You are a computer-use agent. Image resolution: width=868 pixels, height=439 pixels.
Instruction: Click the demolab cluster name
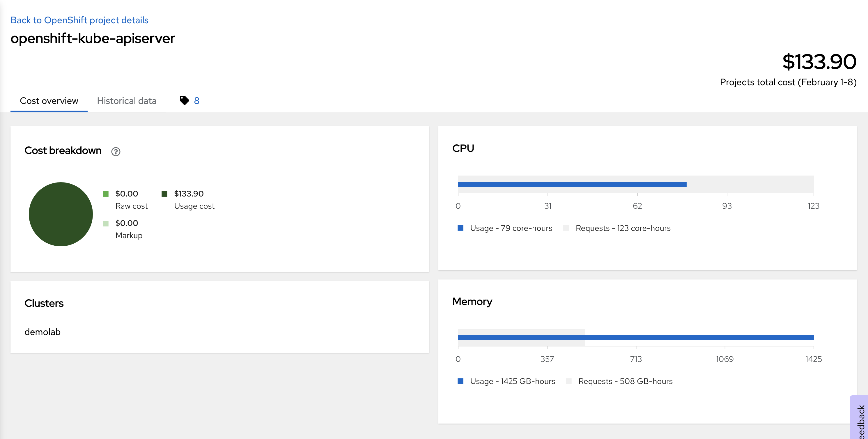pyautogui.click(x=42, y=332)
